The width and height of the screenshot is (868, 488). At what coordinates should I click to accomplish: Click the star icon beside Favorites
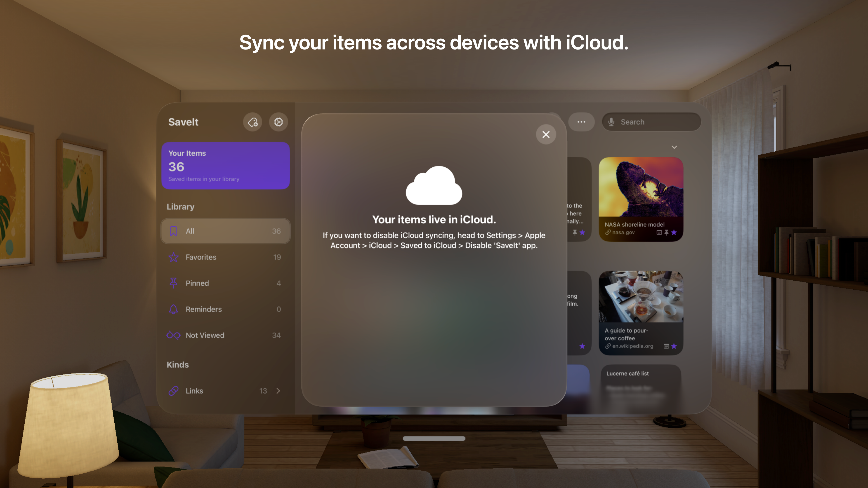click(173, 257)
